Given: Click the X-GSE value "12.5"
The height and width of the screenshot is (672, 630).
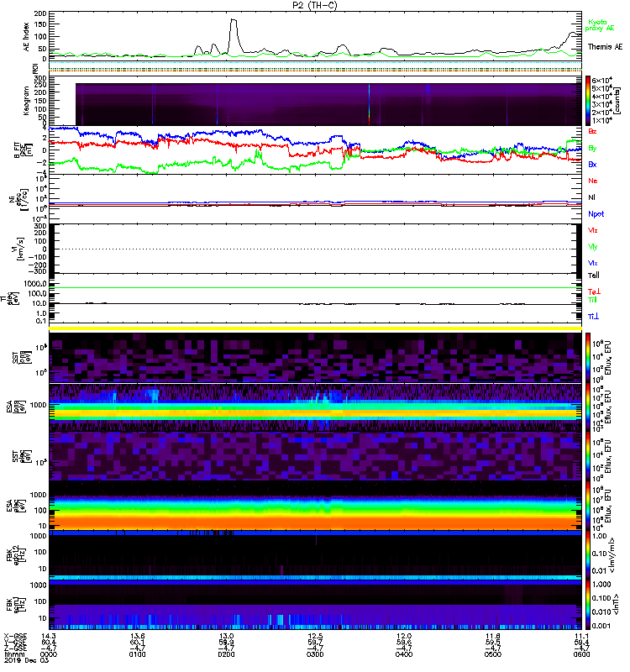Looking at the screenshot, I should click(315, 636).
